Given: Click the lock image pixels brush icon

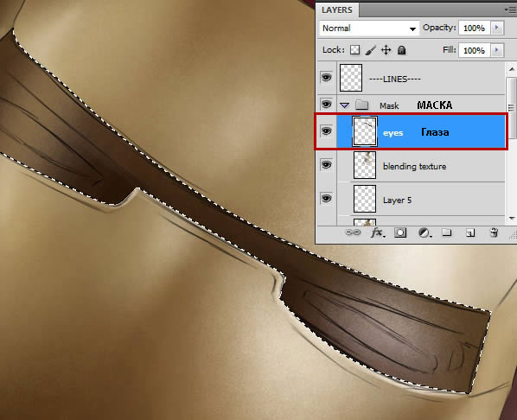Looking at the screenshot, I should [x=371, y=50].
